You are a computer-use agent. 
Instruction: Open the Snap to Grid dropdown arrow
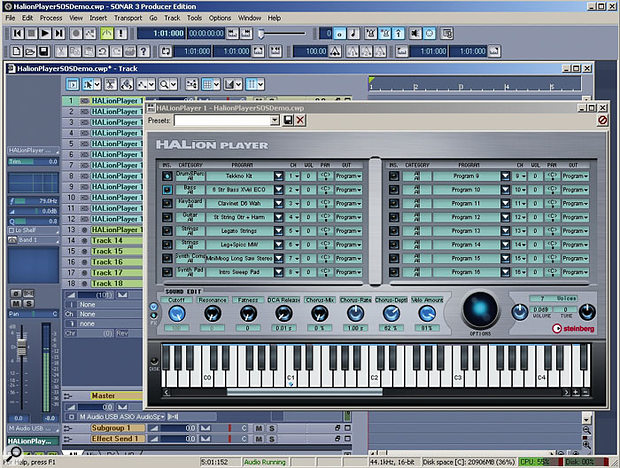pos(216,84)
